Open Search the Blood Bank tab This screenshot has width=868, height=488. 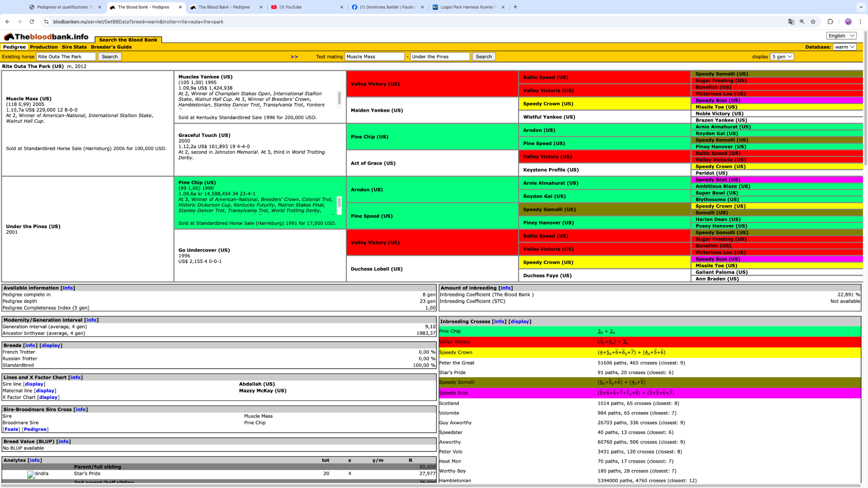128,40
